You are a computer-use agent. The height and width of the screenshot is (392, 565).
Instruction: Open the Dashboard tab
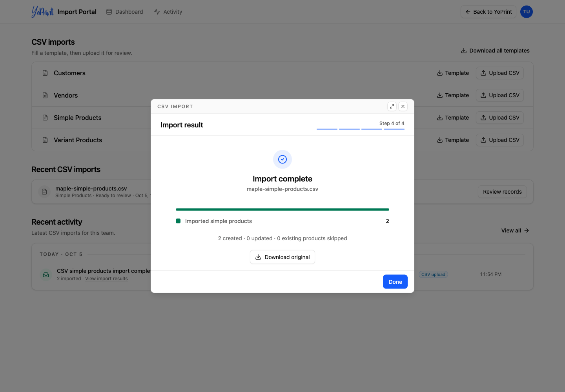click(x=124, y=12)
